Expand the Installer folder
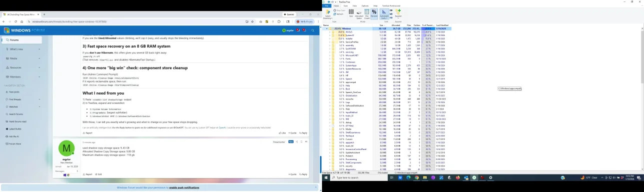The image size is (644, 192). pos(330,38)
